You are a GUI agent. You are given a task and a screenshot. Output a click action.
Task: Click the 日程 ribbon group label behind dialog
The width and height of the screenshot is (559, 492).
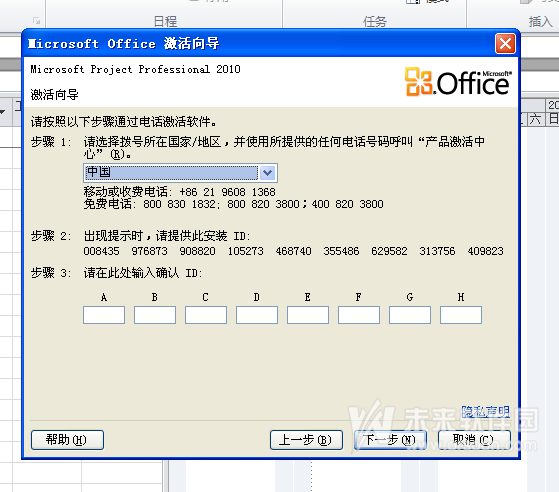tap(165, 21)
